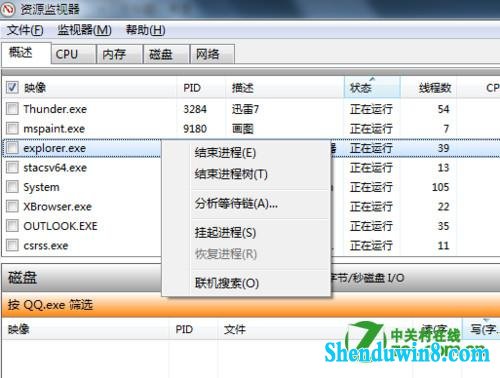Click thread count 105 for System

441,187
